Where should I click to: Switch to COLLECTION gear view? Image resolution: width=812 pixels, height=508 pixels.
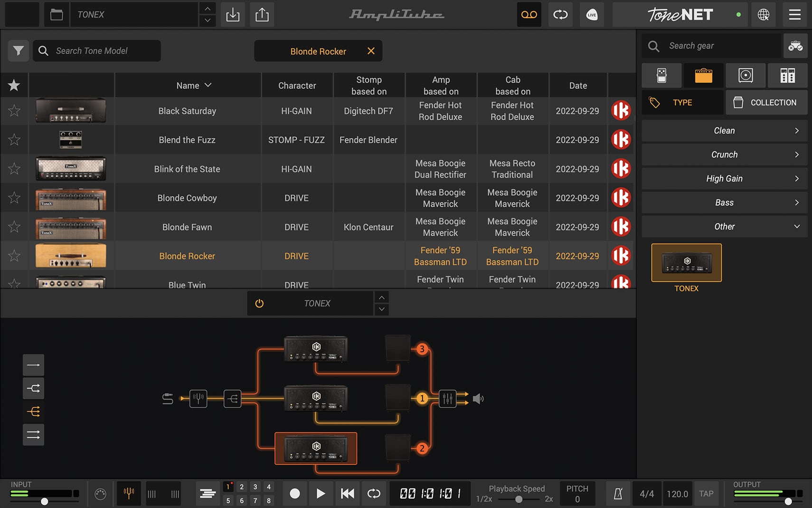click(766, 102)
